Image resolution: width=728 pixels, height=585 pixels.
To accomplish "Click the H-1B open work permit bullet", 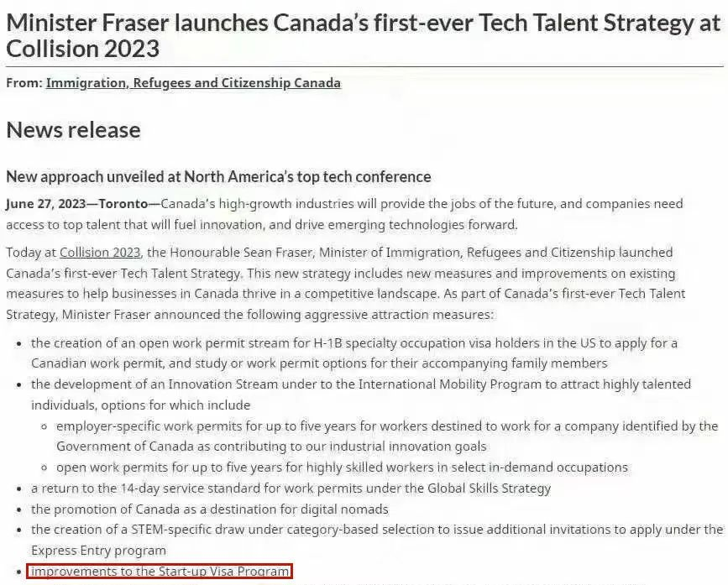I will tap(354, 353).
